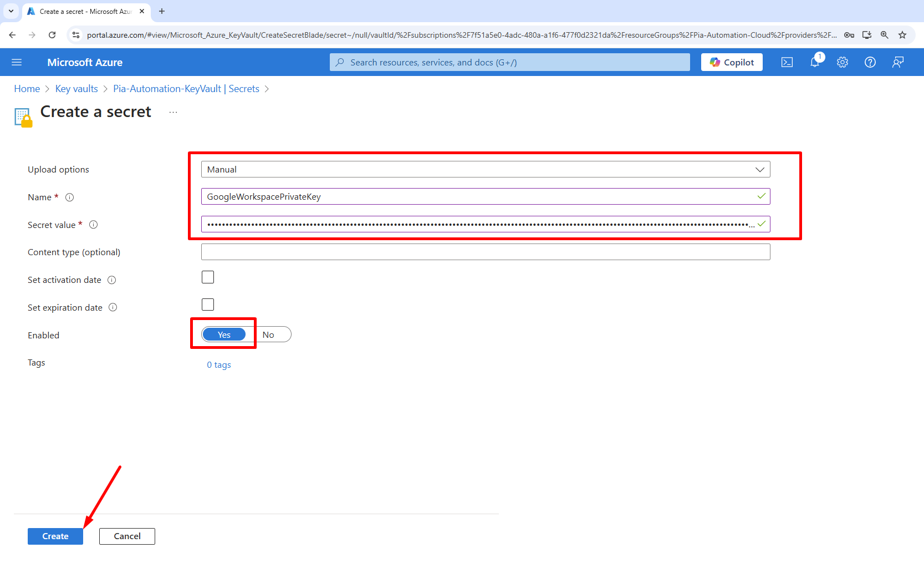Open the 0 tags link
Image resolution: width=924 pixels, height=563 pixels.
click(x=219, y=365)
